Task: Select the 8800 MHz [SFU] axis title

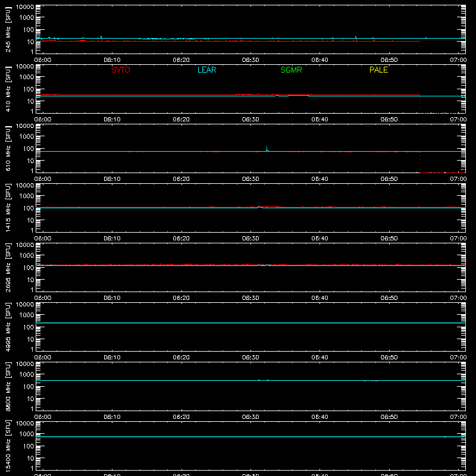Action: coord(8,386)
